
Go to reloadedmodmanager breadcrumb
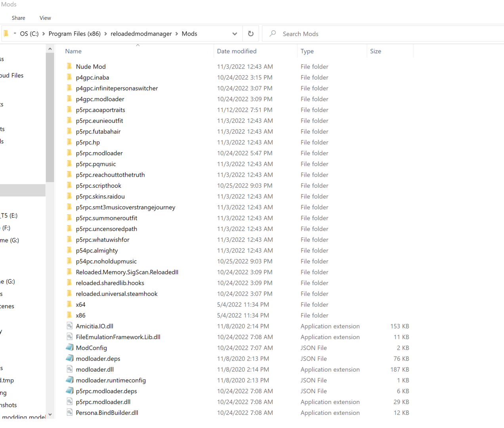click(141, 34)
